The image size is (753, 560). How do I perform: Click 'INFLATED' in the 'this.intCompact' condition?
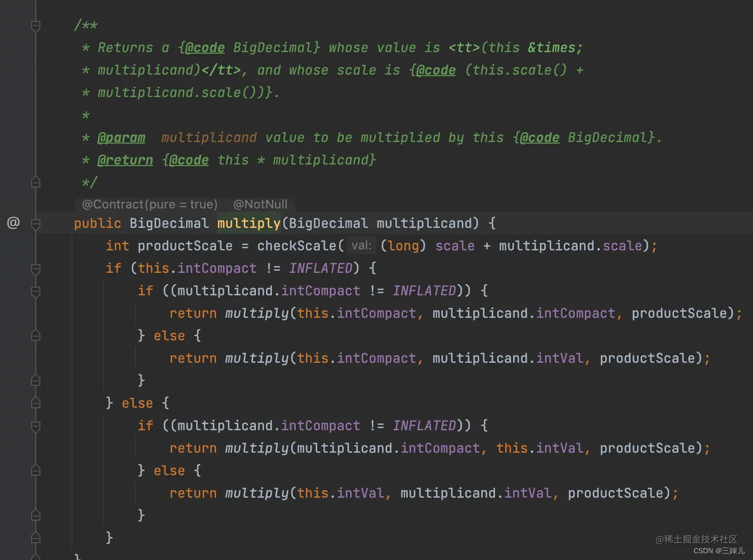pos(321,268)
